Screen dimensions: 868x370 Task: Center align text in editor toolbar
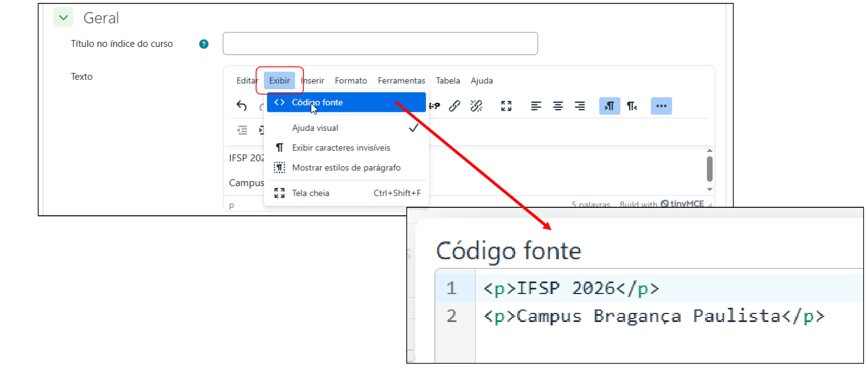(x=558, y=106)
